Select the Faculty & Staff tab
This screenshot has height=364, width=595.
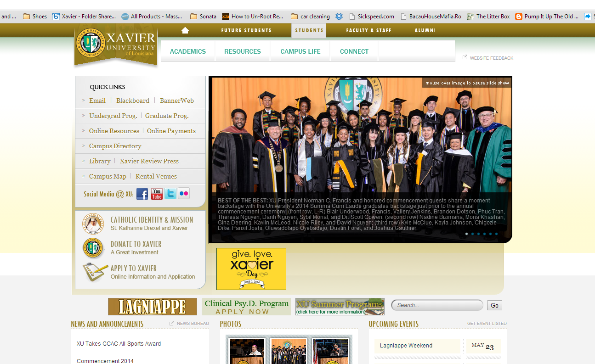point(368,30)
